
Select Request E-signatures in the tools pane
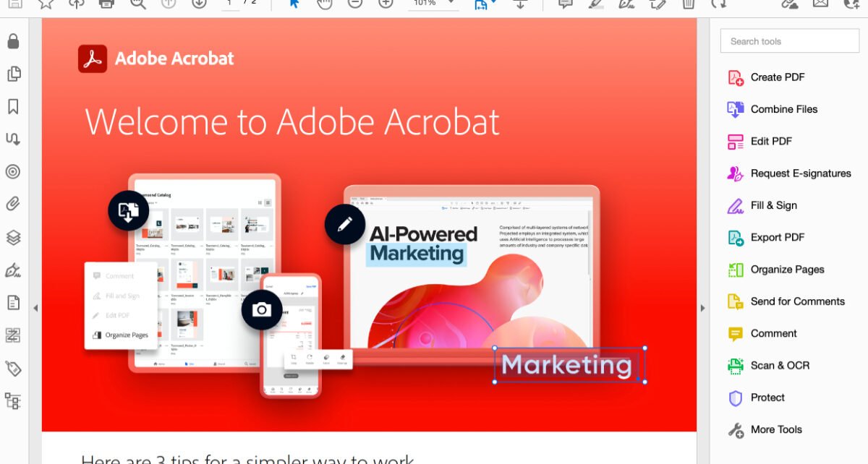tap(788, 173)
